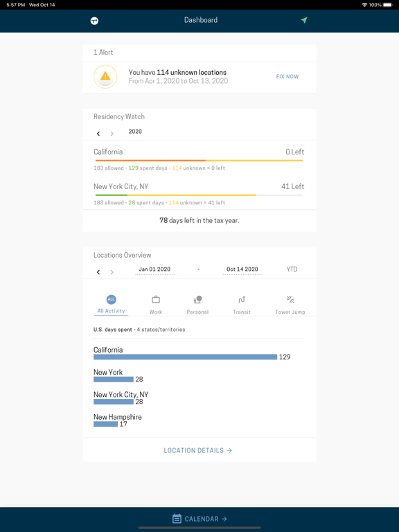This screenshot has width=399, height=532.
Task: Select the Tower Jump signal icon
Action: coord(290,299)
